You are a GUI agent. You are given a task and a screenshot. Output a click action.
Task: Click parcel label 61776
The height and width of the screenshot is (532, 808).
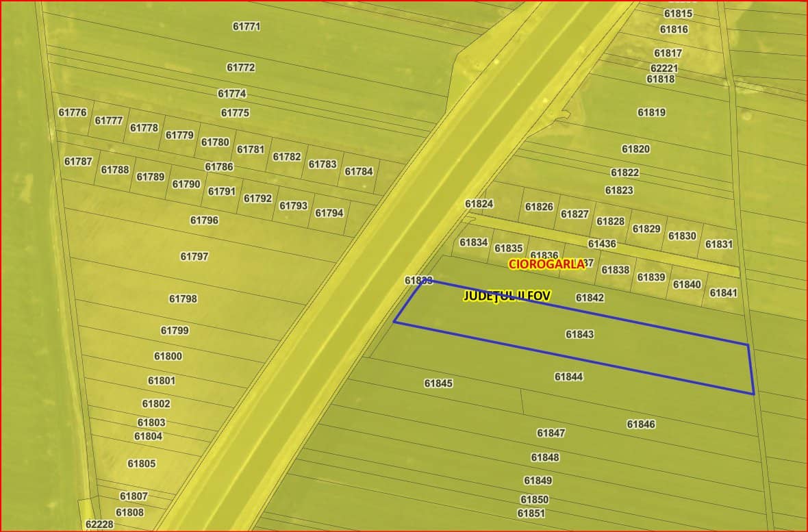click(x=73, y=112)
